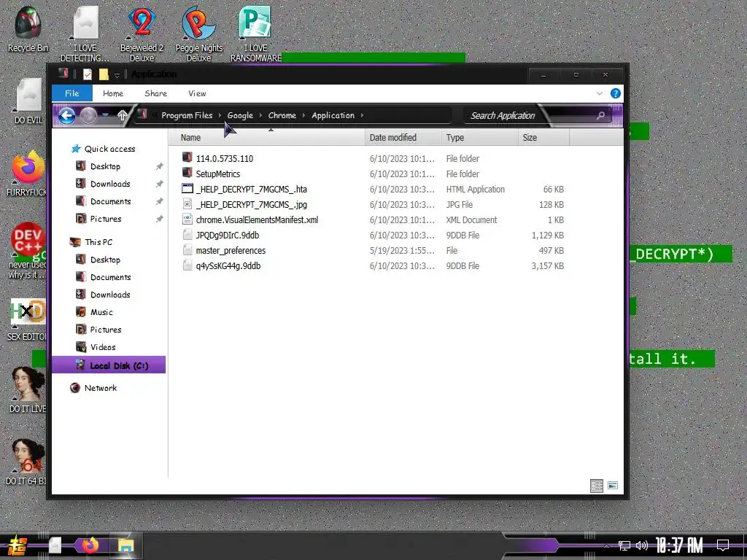Open the Customize Quick Access Toolbar dropdown
Image resolution: width=747 pixels, height=560 pixels.
tap(117, 75)
